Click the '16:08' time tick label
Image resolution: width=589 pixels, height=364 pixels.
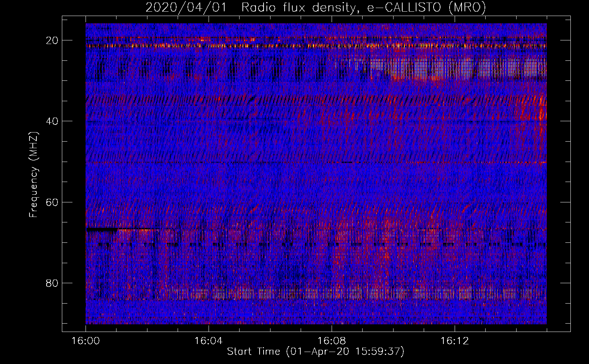332,341
